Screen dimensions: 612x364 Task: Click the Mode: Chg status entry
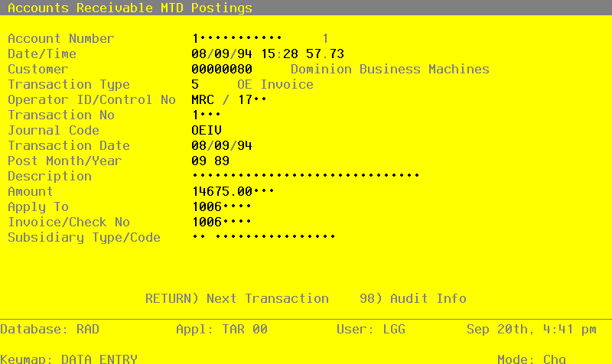tap(532, 359)
